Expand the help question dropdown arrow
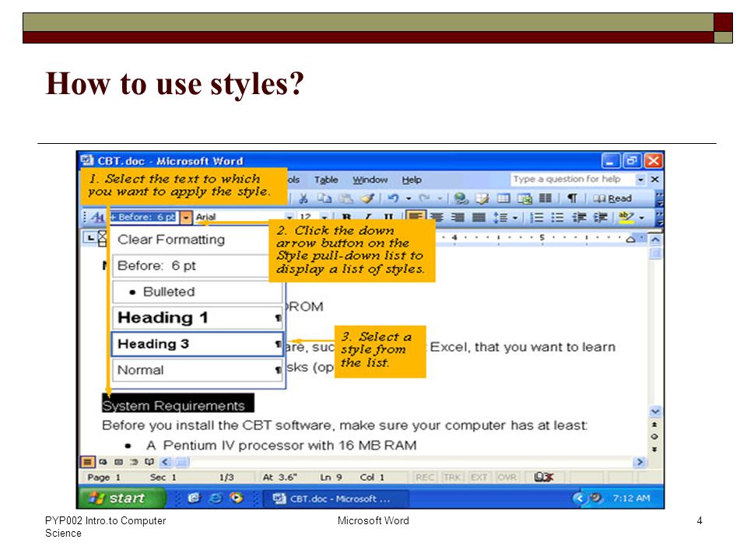 (640, 180)
